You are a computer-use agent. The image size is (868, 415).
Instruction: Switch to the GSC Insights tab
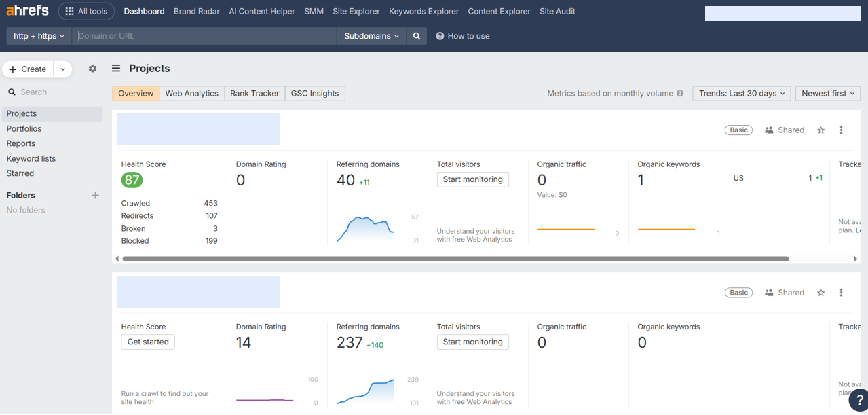click(x=315, y=94)
